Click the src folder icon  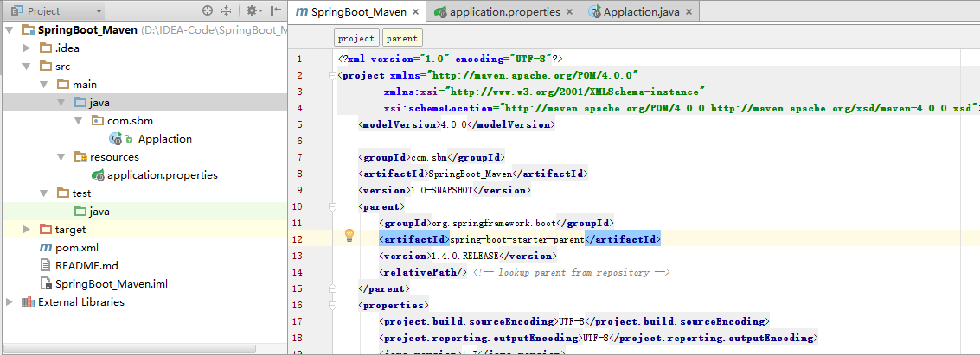click(x=46, y=67)
